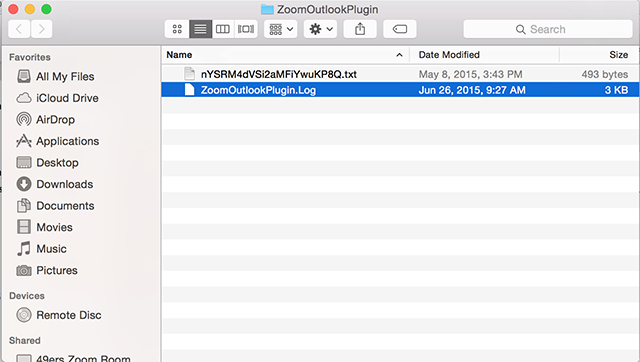The height and width of the screenshot is (362, 640).
Task: Click the text file icon of nYSRM4dVSi2aMFiYwuKP8Q.txt
Action: click(x=189, y=74)
